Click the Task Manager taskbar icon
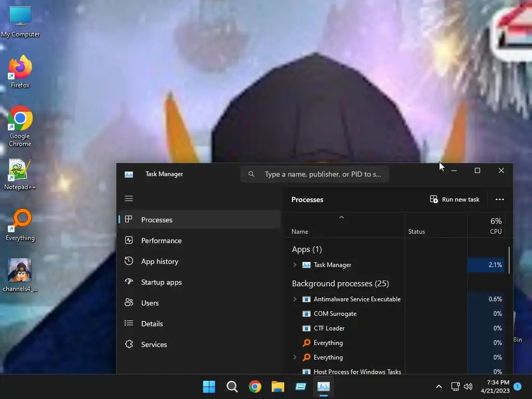The height and width of the screenshot is (399, 532). (323, 387)
